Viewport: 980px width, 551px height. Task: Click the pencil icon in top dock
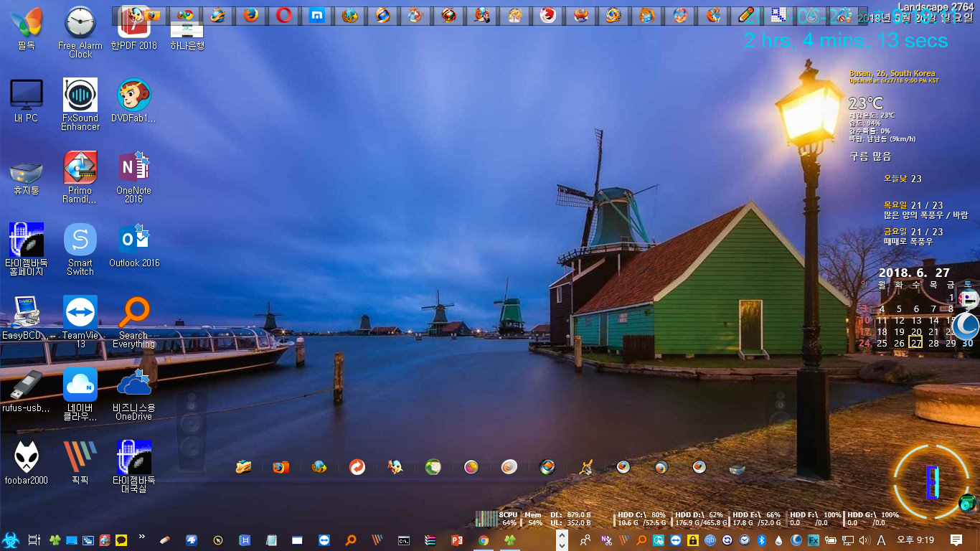746,15
